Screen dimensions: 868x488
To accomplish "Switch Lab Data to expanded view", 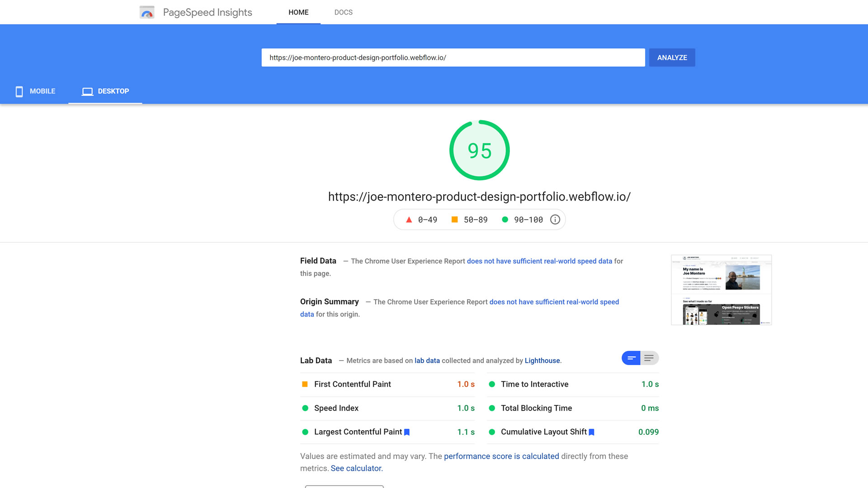I will pyautogui.click(x=649, y=358).
